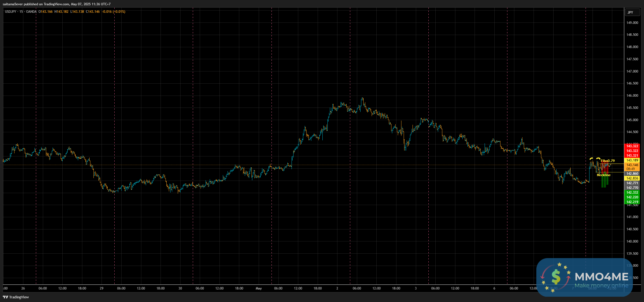Viewport: 644px width, 302px height.
Task: Open the JPY currency selector
Action: [x=632, y=12]
